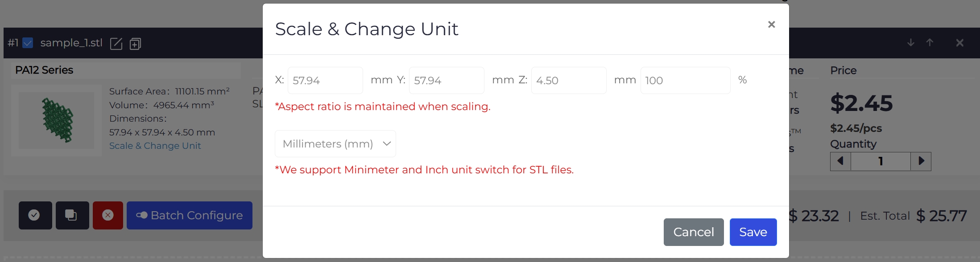Image resolution: width=980 pixels, height=262 pixels.
Task: Click the scale percentage input field
Action: click(x=685, y=81)
